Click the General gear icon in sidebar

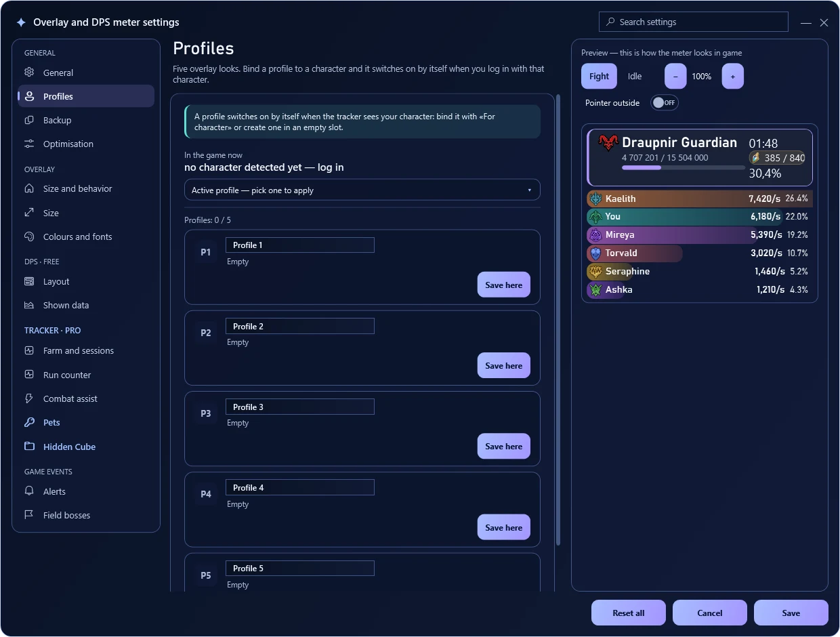click(29, 73)
